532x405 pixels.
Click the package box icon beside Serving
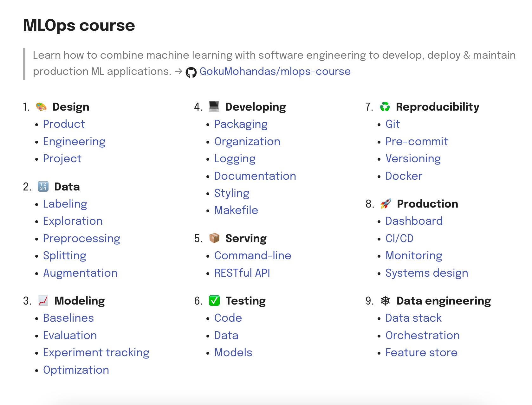[x=214, y=238]
